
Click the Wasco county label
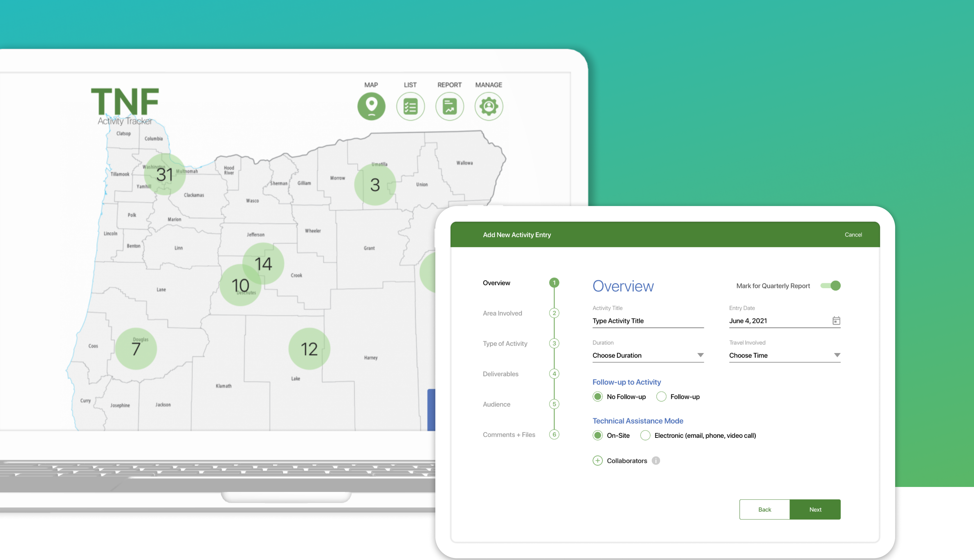click(x=252, y=201)
